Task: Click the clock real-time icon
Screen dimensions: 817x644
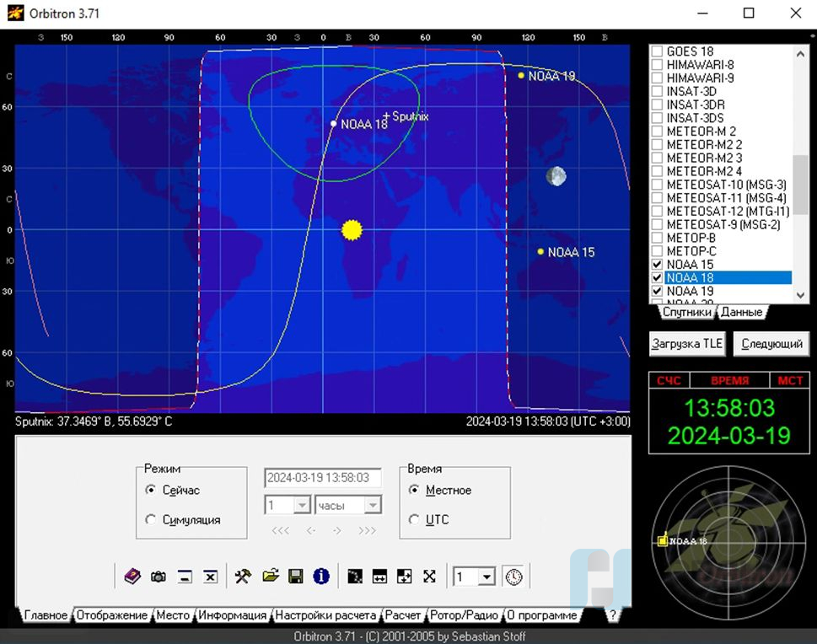Action: pos(513,577)
